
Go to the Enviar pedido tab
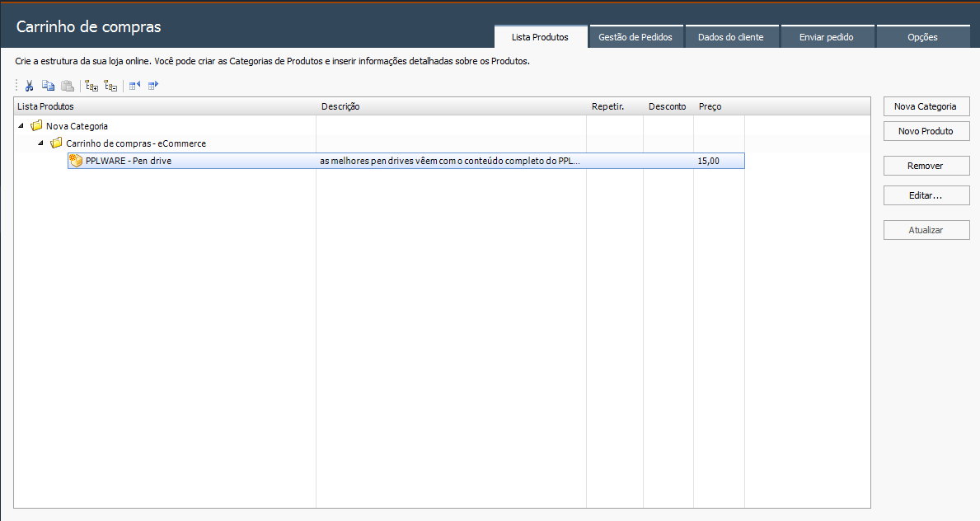click(826, 37)
